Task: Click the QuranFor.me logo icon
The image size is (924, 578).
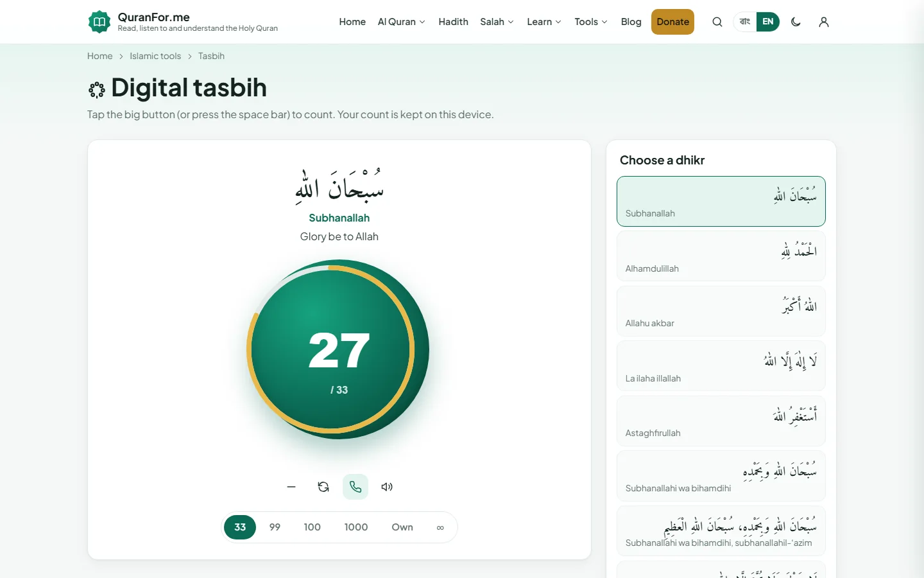Action: [99, 22]
